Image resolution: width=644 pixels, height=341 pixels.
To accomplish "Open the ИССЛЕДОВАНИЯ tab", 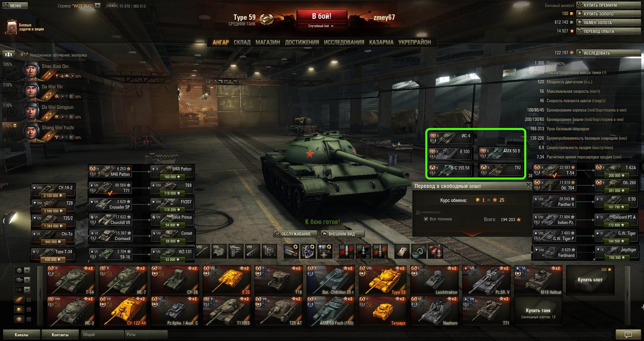I will coord(344,42).
